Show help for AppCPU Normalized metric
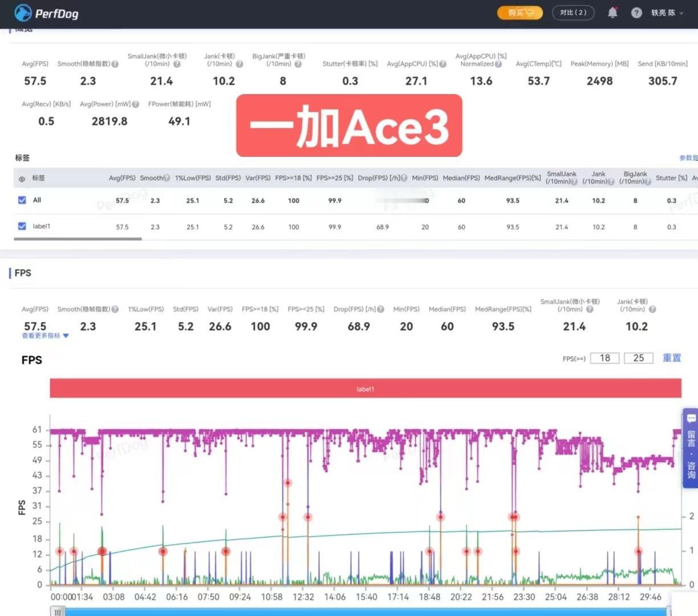Viewport: 698px width, 616px height. click(x=498, y=64)
